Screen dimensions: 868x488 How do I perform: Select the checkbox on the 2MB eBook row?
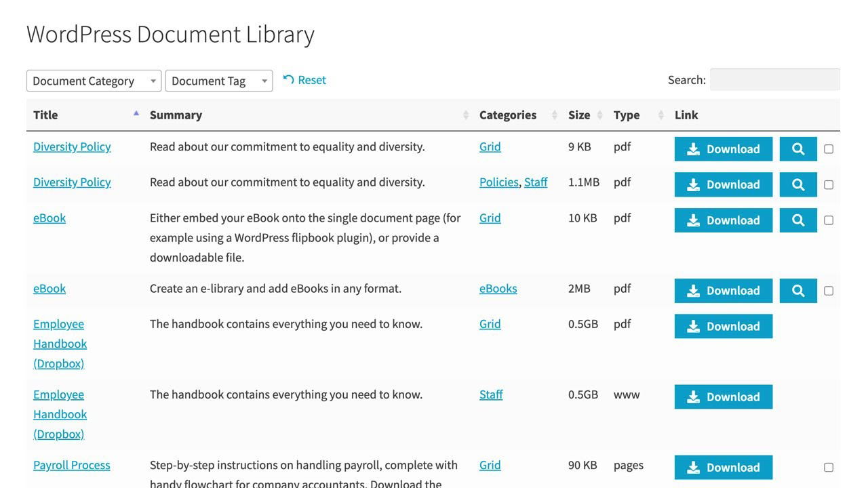[x=829, y=291]
